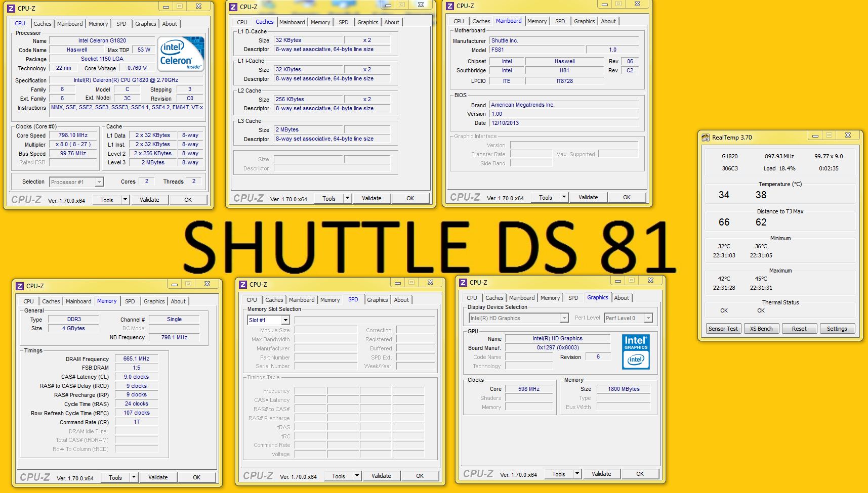The image size is (868, 493).
Task: Click the CPU-Z logo at the bottom of the Graphics window
Action: (x=479, y=474)
